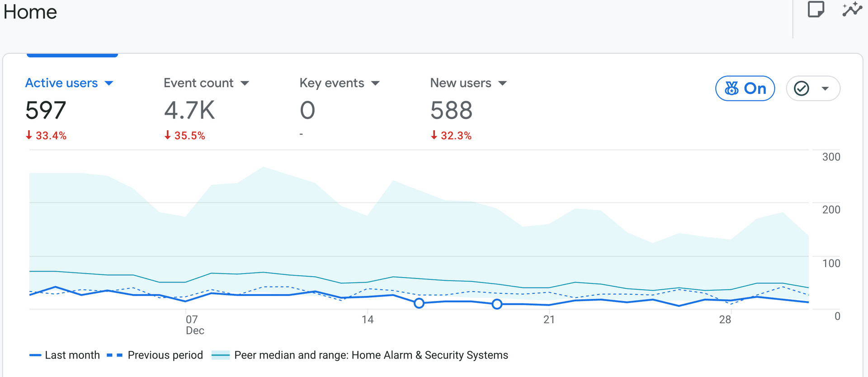Click the checkmark circle status icon
Viewport: 868px width, 377px height.
click(x=802, y=88)
